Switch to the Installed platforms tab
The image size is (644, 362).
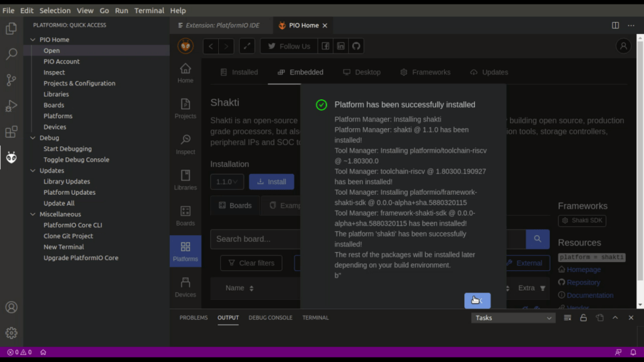coord(240,72)
